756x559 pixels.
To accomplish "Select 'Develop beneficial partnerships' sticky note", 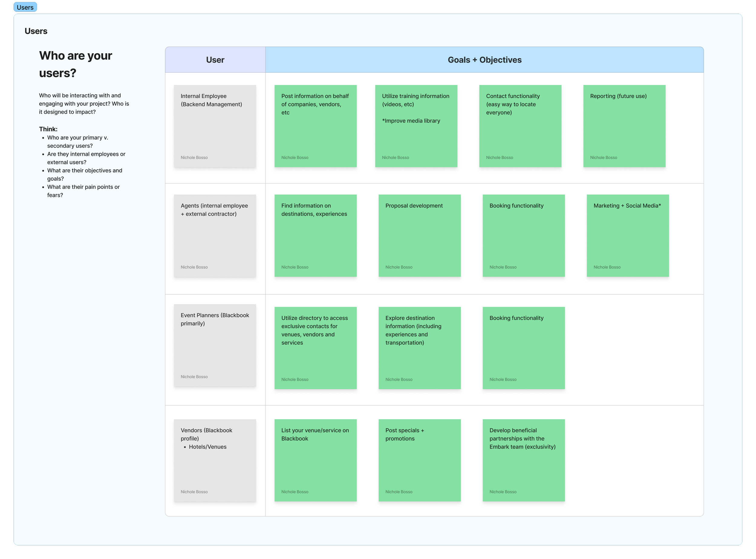I will (523, 460).
